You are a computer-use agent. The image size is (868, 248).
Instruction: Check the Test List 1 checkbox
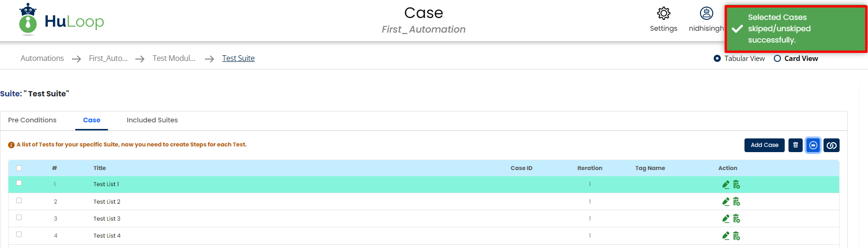pyautogui.click(x=19, y=183)
